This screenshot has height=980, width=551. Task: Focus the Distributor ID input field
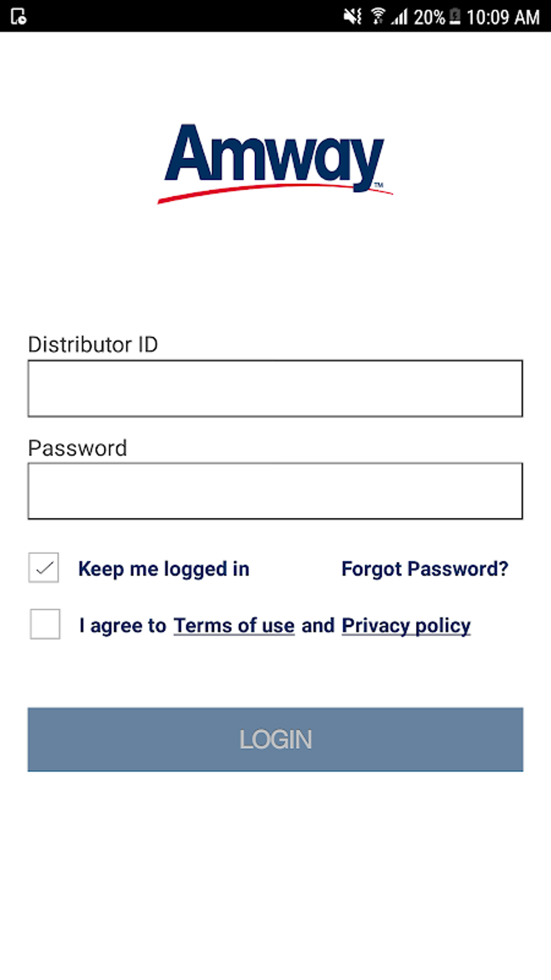(x=275, y=388)
